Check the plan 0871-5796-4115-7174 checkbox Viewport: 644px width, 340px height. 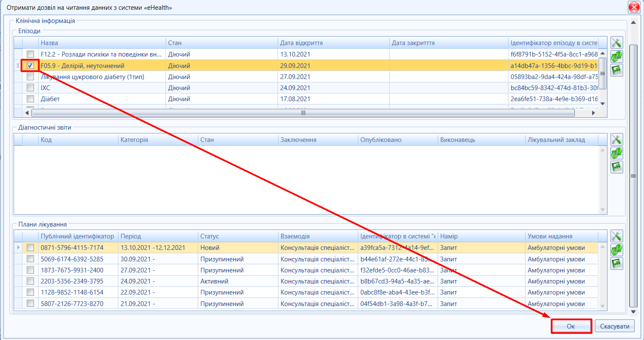[30, 247]
